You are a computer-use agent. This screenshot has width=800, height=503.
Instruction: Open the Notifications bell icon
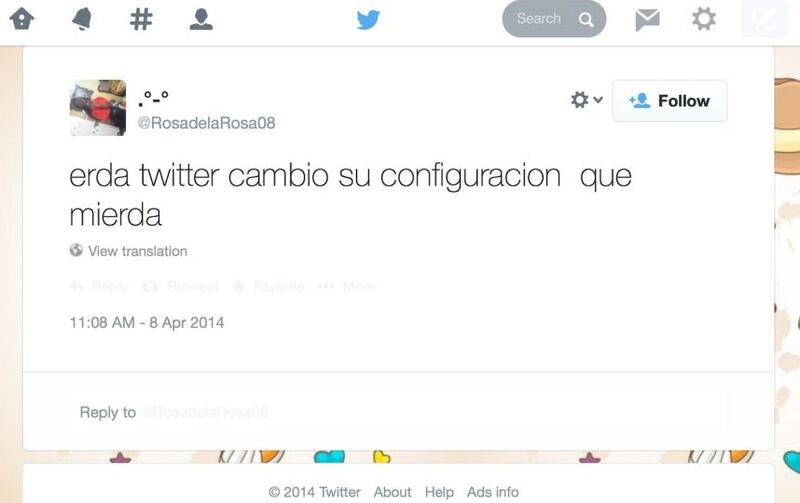click(x=82, y=19)
